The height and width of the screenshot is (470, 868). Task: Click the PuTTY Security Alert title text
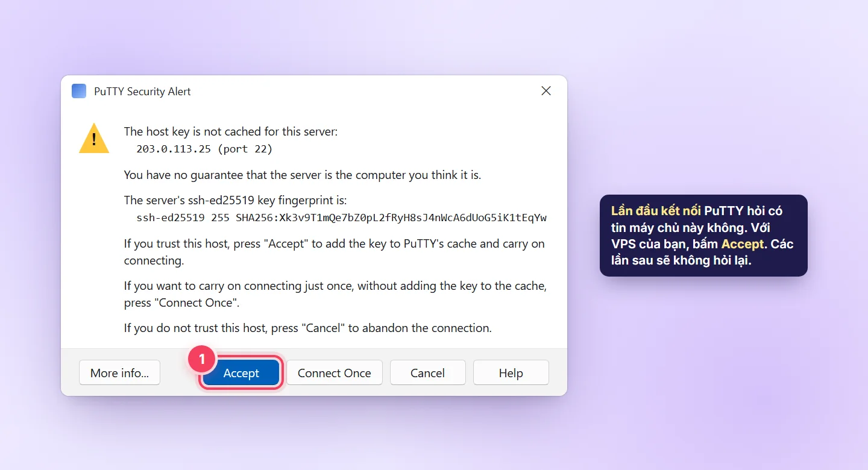142,92
